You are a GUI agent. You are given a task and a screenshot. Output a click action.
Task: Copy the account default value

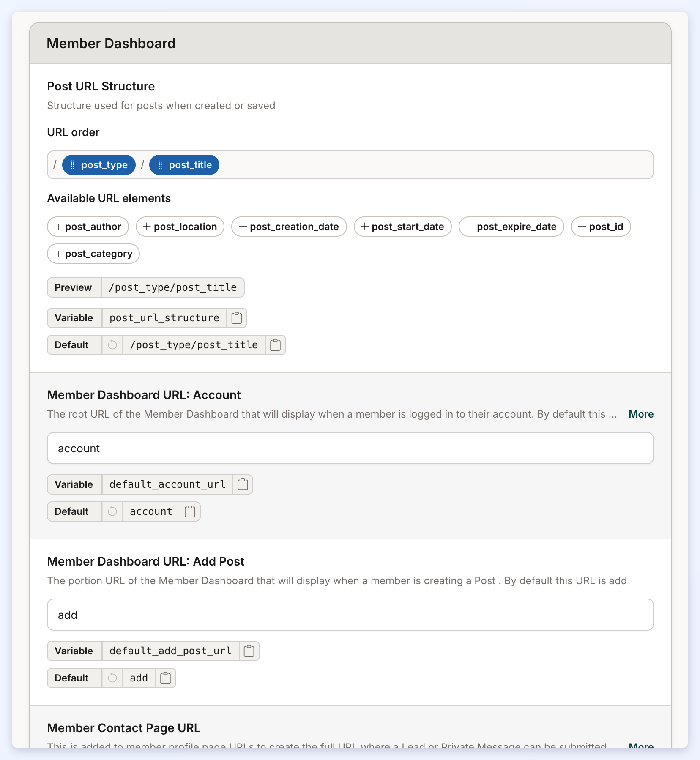[x=190, y=511]
